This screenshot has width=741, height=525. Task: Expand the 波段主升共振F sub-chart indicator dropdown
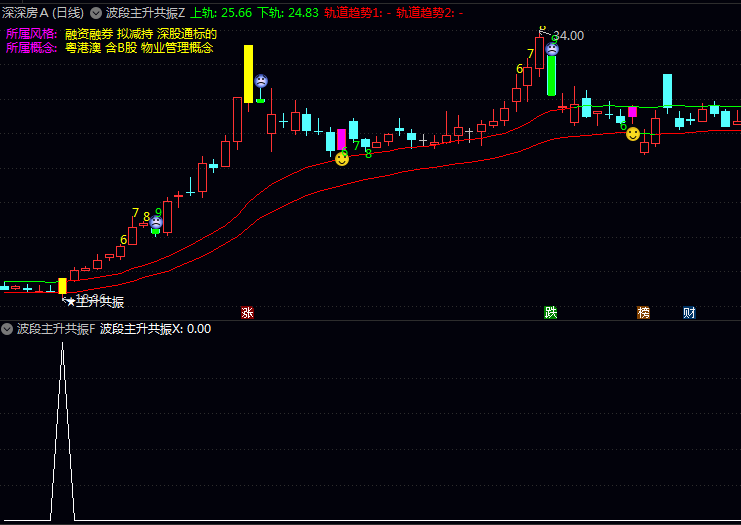tap(7, 329)
